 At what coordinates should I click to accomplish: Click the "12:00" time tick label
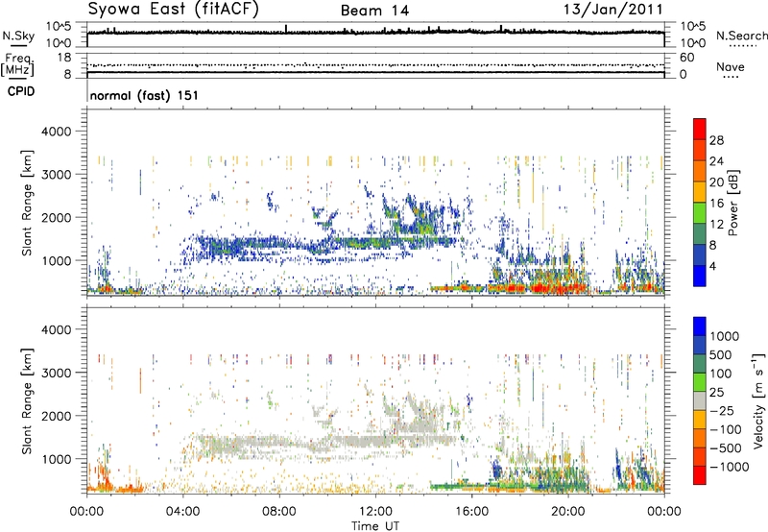point(375,512)
